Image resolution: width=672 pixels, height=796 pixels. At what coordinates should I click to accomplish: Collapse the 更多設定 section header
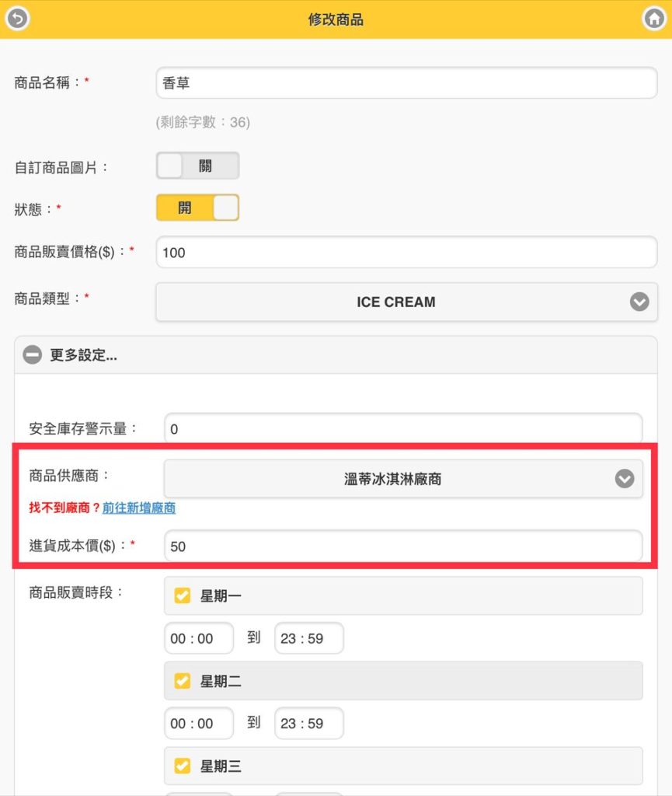[x=336, y=354]
